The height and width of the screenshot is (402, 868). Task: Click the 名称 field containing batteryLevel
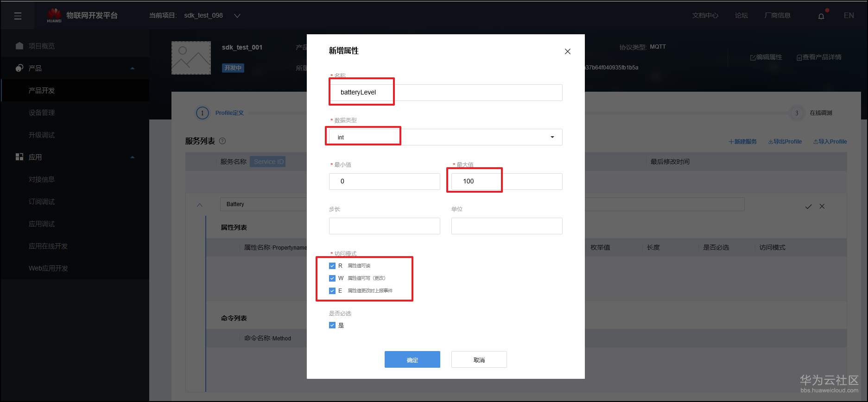[446, 93]
